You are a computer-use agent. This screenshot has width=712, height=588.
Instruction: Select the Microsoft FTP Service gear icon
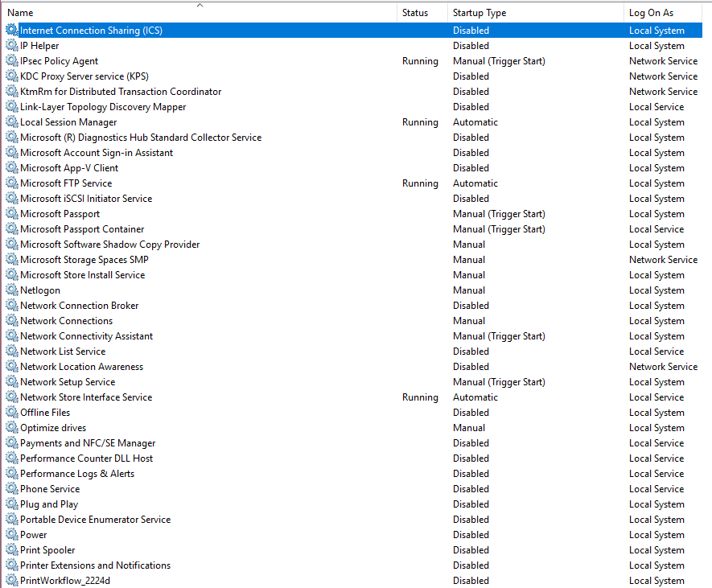point(12,183)
